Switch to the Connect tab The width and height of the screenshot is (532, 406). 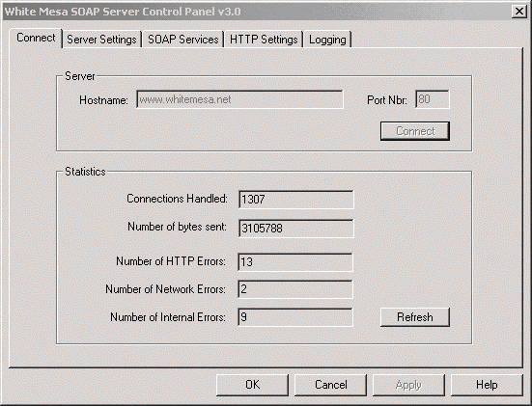click(x=36, y=38)
